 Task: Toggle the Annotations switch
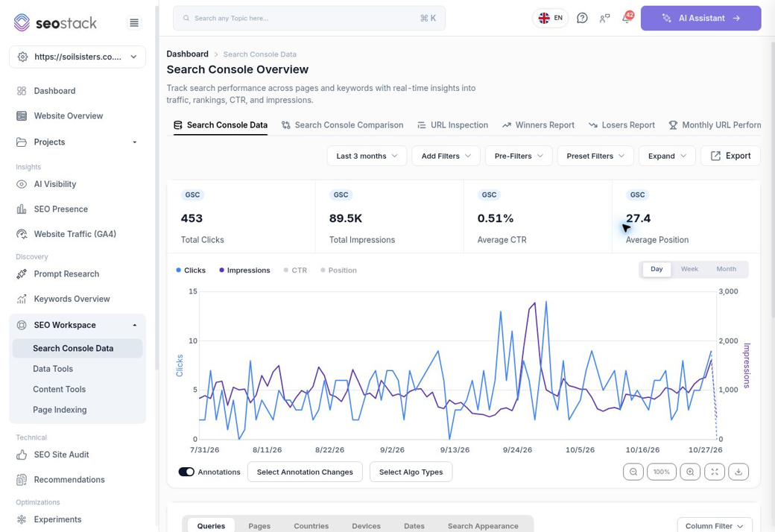pos(186,472)
